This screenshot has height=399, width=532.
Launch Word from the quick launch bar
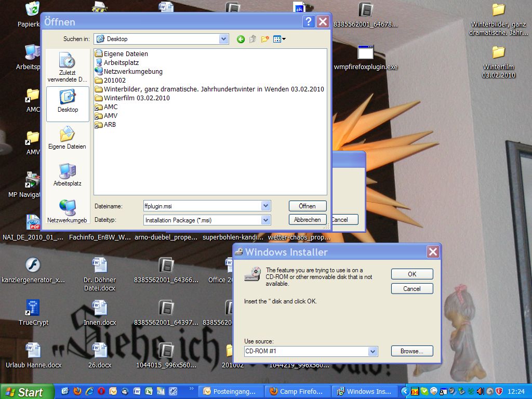pyautogui.click(x=137, y=391)
